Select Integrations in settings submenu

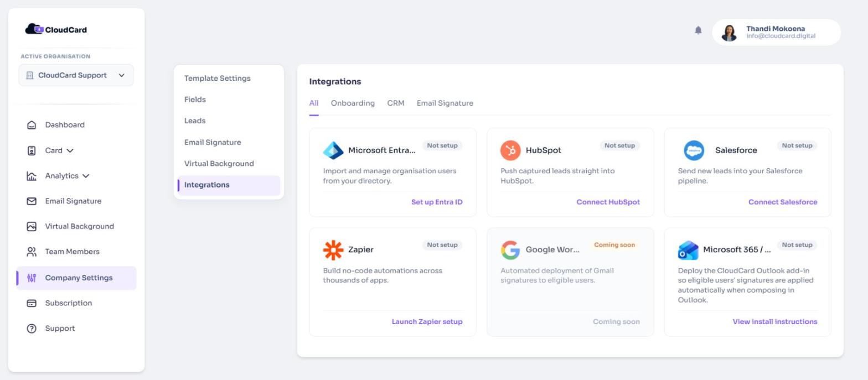pyautogui.click(x=229, y=185)
